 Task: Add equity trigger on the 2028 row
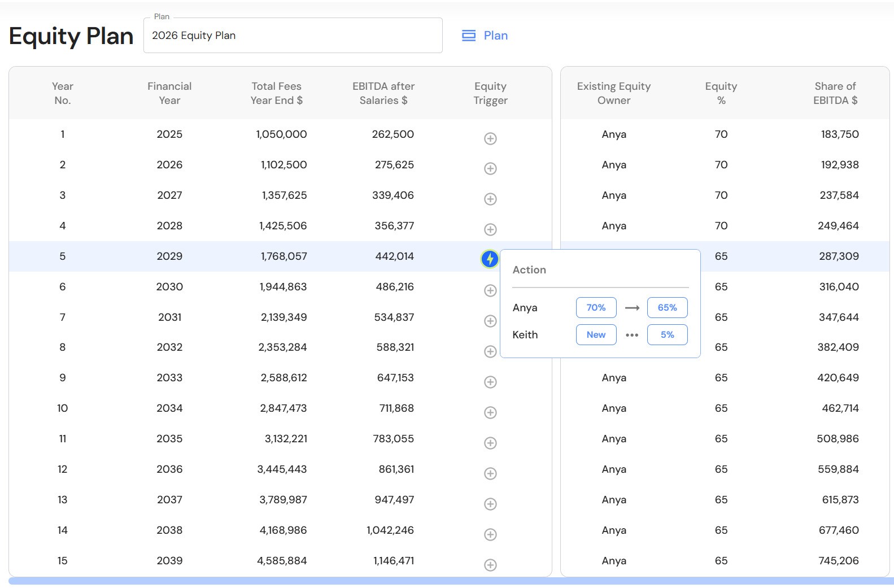(490, 230)
